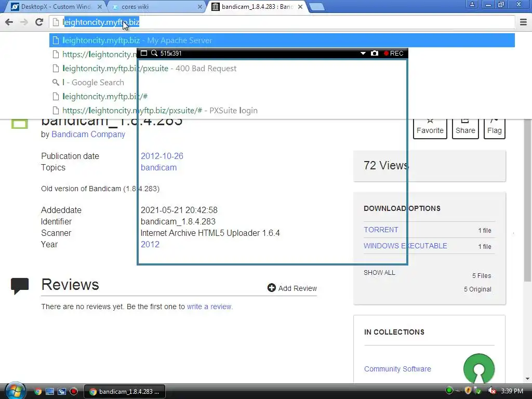Click the page vertical scrollbar thumb
This screenshot has width=532, height=399.
point(527,200)
